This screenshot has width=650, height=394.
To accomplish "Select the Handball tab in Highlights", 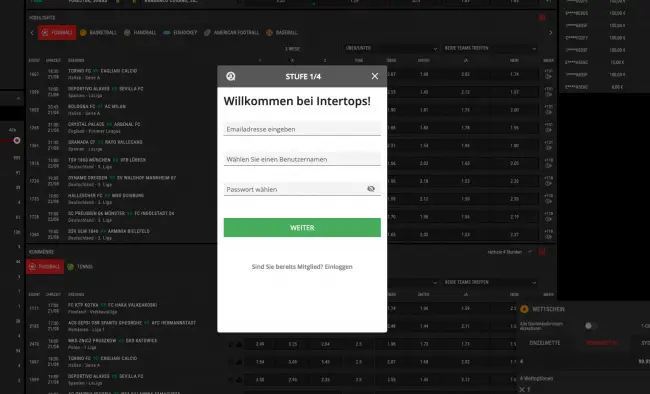I will 140,33.
